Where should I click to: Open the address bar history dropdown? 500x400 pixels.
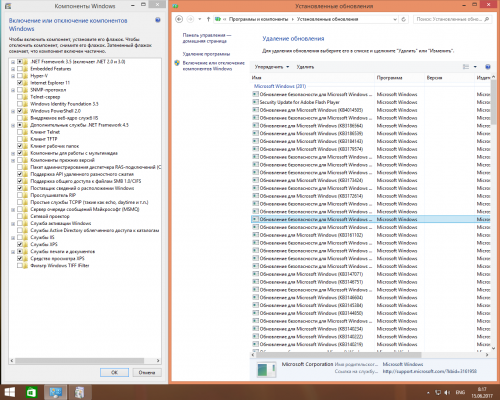pyautogui.click(x=395, y=19)
